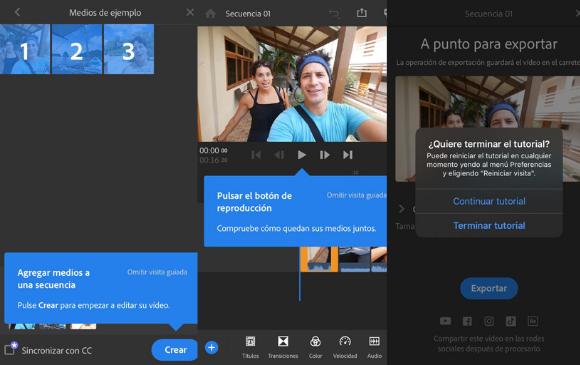Expand the export settings chevron
This screenshot has width=580, height=365.
402,209
